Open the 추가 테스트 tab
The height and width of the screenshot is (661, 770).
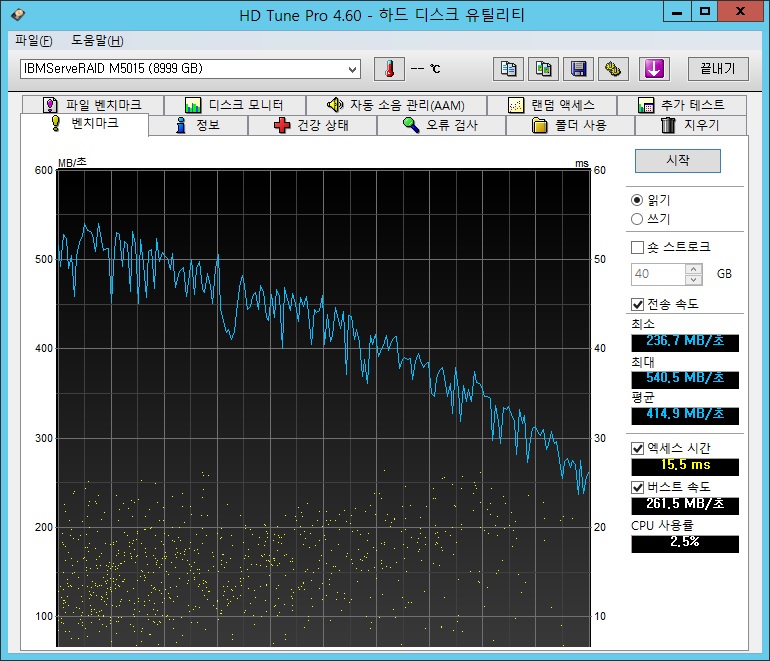pos(682,105)
